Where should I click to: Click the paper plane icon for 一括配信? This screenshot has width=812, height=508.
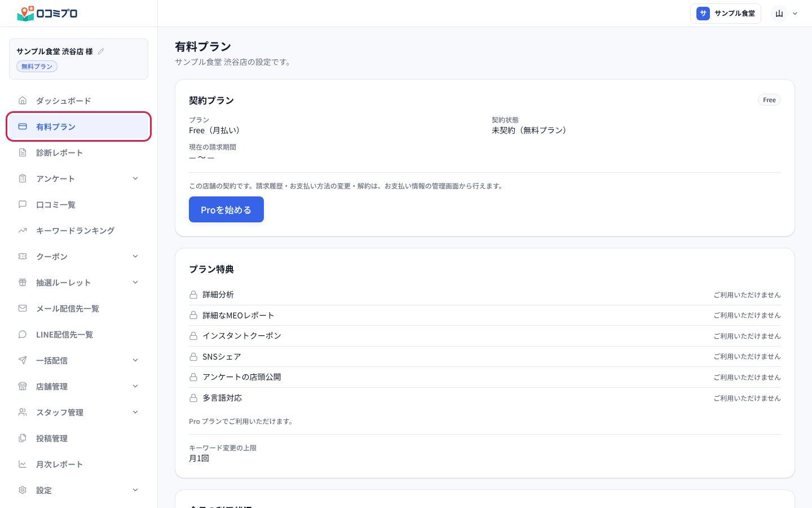click(23, 360)
